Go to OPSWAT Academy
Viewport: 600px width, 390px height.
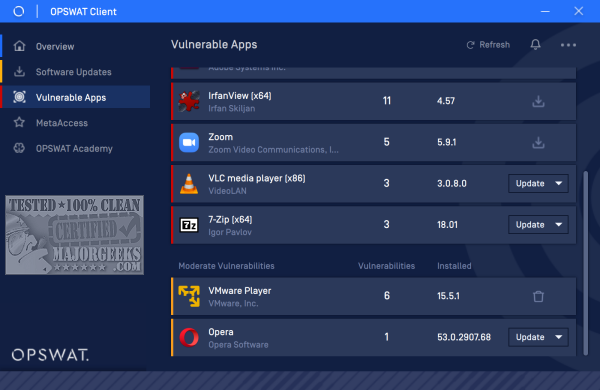click(x=75, y=148)
